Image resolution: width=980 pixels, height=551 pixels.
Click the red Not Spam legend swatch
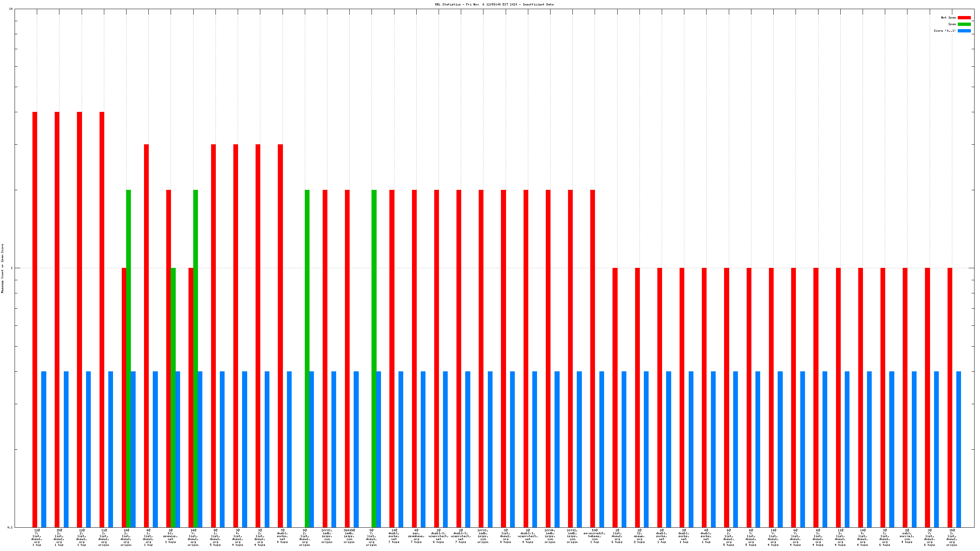(x=964, y=17)
